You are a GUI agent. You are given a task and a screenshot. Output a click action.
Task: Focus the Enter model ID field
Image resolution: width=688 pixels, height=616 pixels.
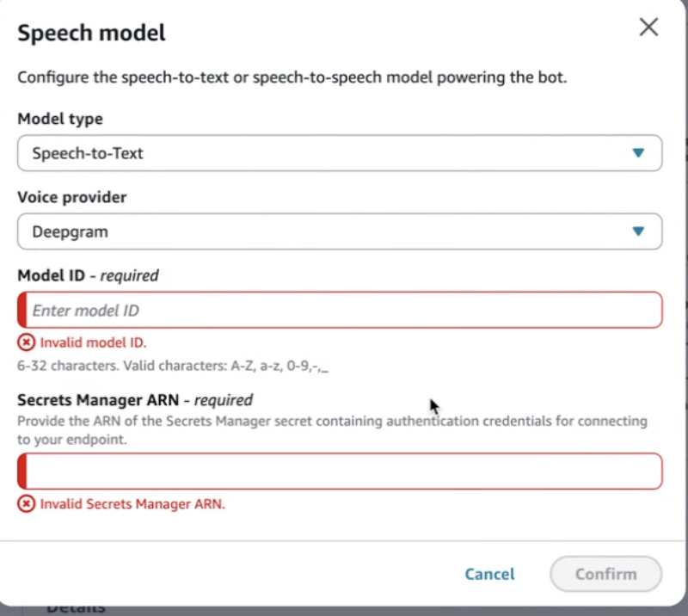coord(340,310)
